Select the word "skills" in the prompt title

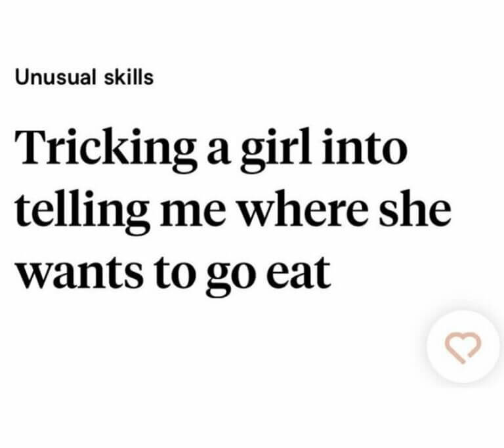click(x=129, y=77)
